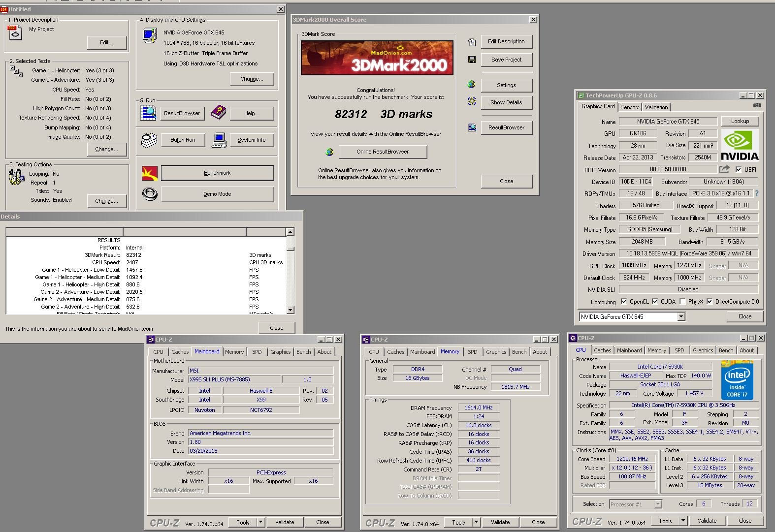Click Validate button in Memory CPU-Z window

click(500, 522)
